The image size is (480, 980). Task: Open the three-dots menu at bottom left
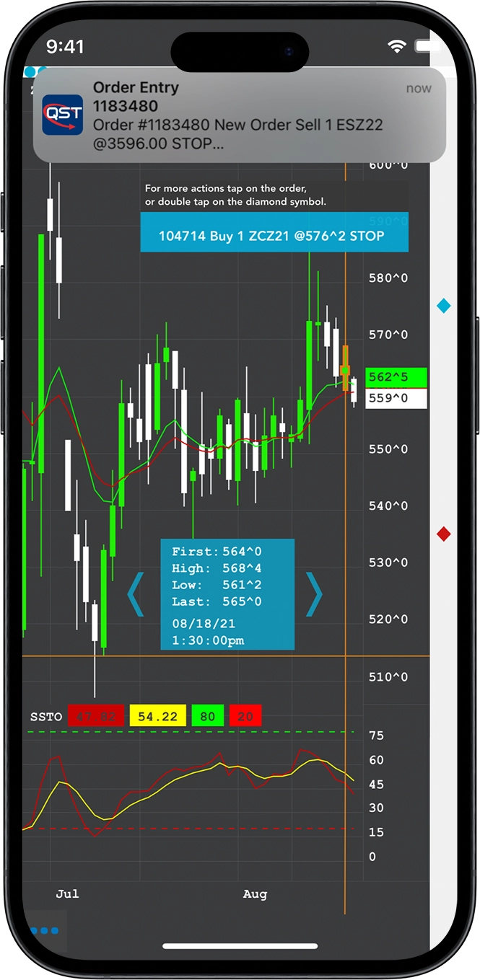click(x=45, y=931)
